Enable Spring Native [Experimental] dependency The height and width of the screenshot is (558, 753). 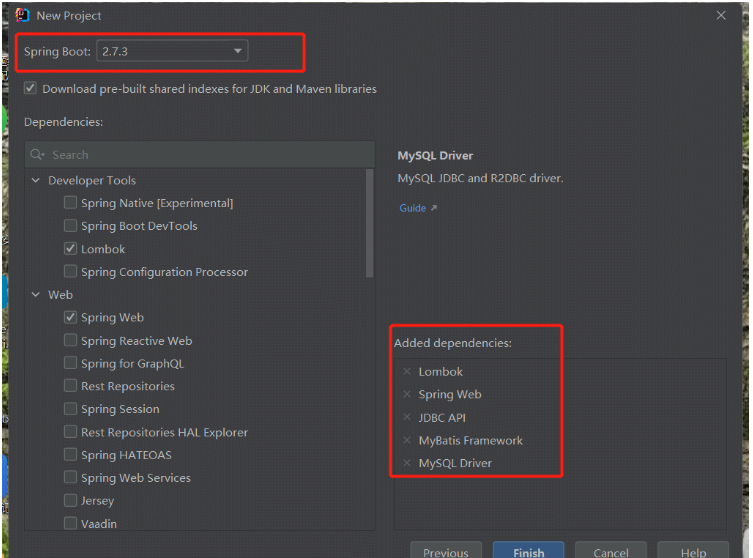[x=70, y=203]
